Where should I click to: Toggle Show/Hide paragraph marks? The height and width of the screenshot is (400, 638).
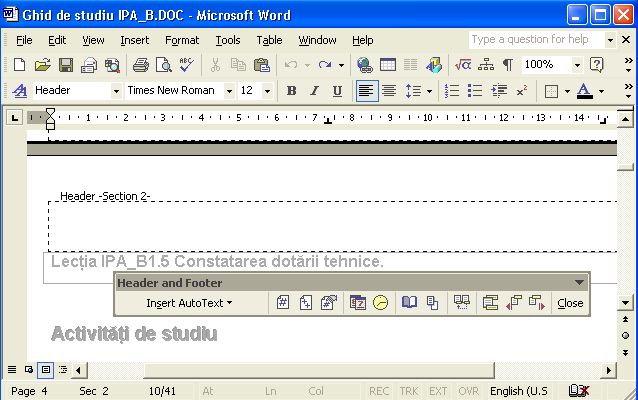(x=508, y=65)
